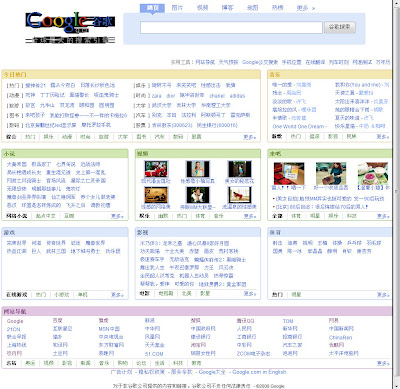Screen dimensions: 400x389
Task: Open the 武汉大学 link
Action: tap(161, 105)
